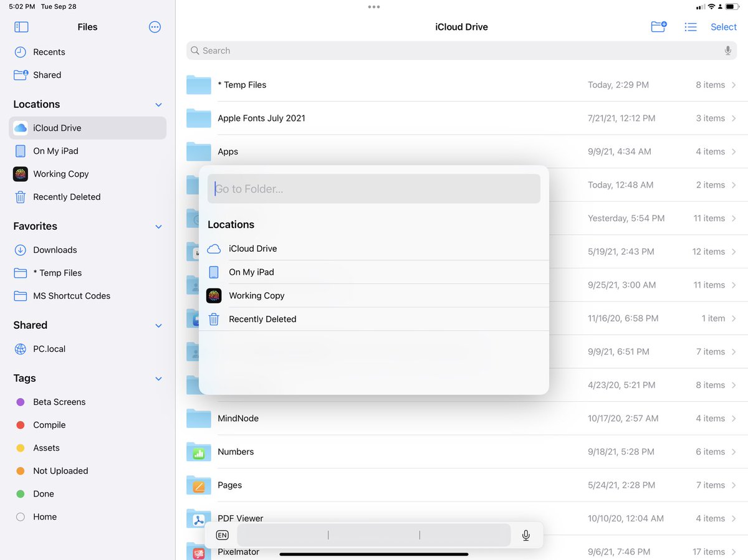Tap the EN keyboard language button
Screen dimensions: 748x560
tap(222, 535)
